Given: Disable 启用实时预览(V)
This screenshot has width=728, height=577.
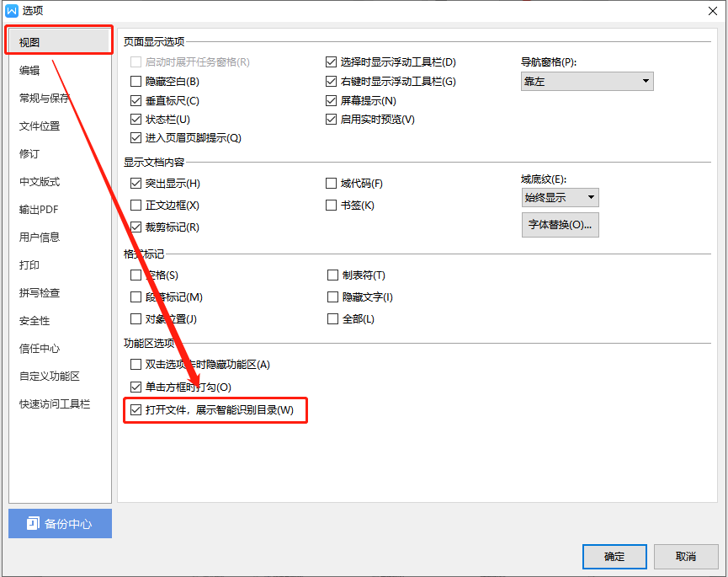Looking at the screenshot, I should [331, 120].
